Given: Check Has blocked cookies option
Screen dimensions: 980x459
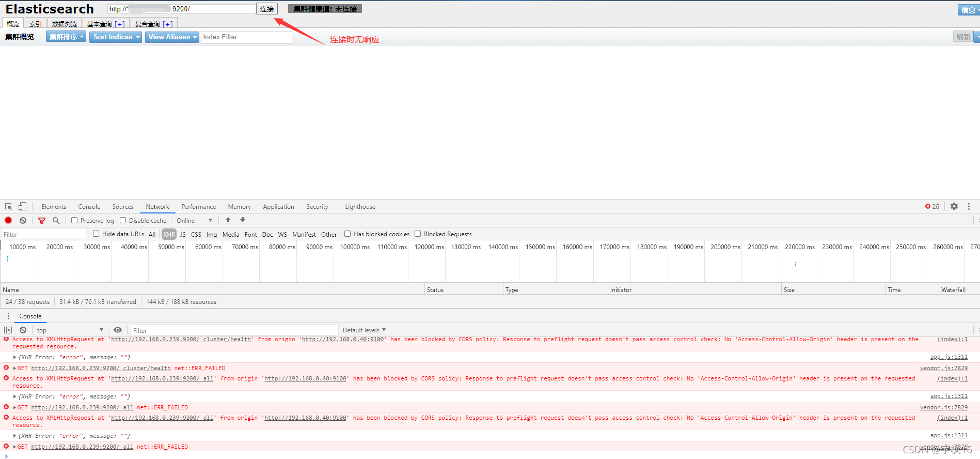Looking at the screenshot, I should 347,234.
